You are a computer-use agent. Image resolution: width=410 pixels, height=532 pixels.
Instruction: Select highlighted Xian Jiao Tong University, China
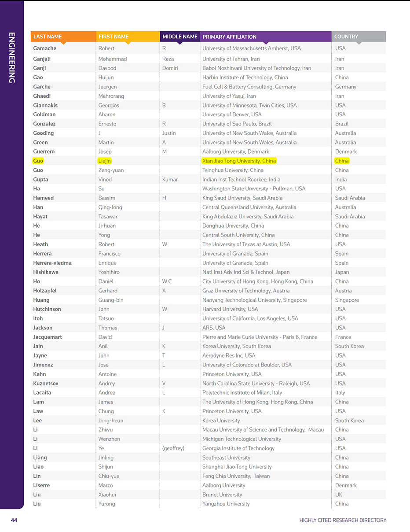[x=239, y=161]
